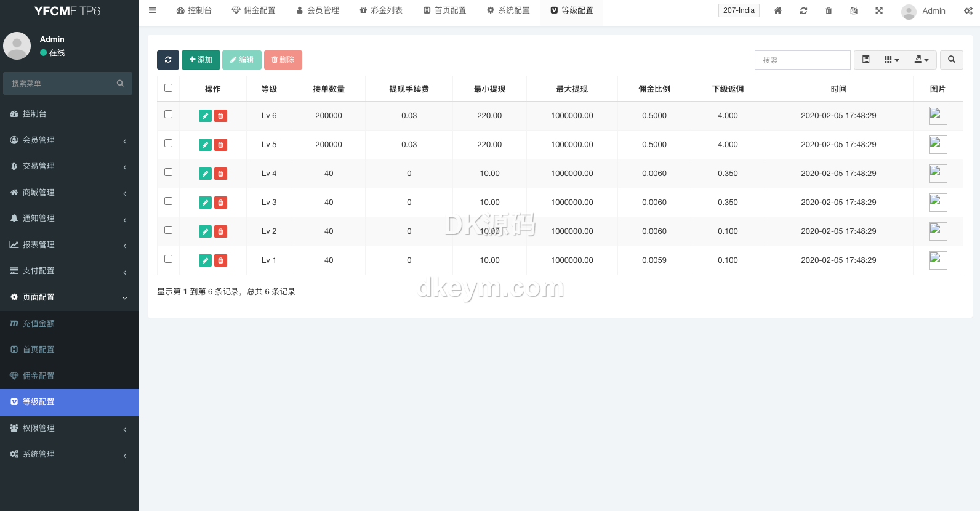Click the table refresh icon button
Viewport: 980px width, 511px height.
[x=167, y=60]
